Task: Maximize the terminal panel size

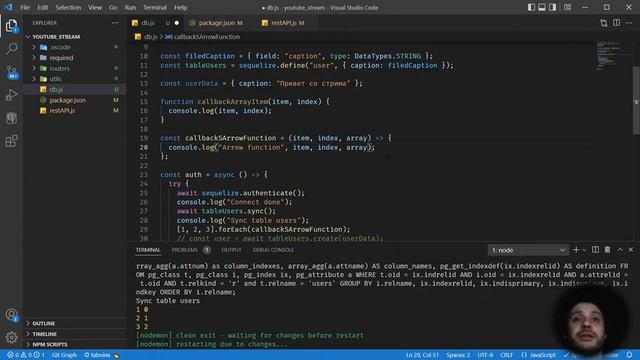Action: click(620, 250)
